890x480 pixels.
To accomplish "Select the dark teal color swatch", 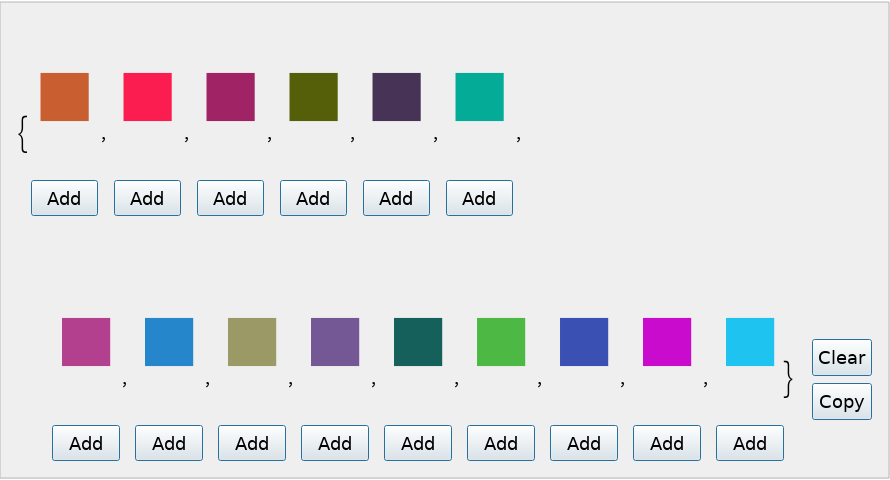I will (418, 342).
